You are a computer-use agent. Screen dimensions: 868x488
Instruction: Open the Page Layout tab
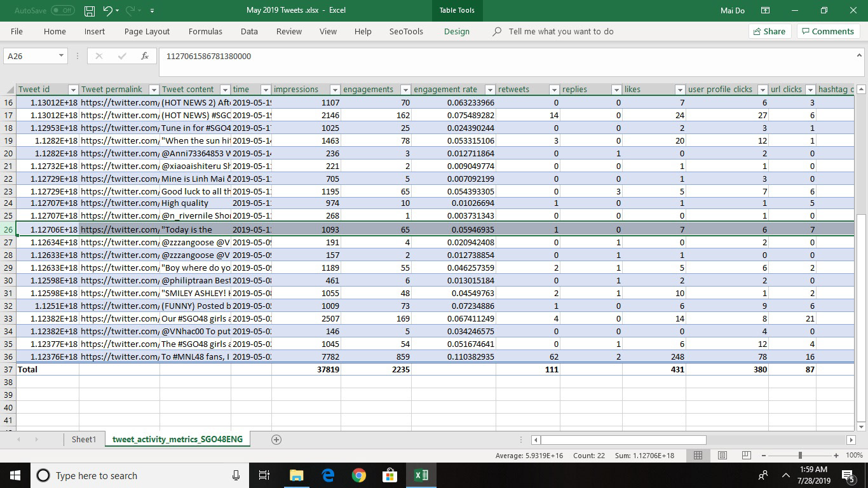point(147,31)
